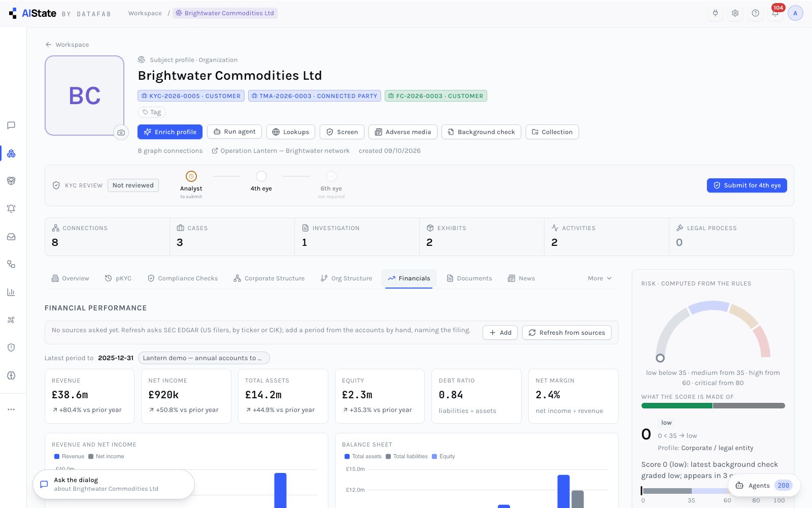Screen dimensions: 812x508
Task: Click the Add period button
Action: coord(500,333)
